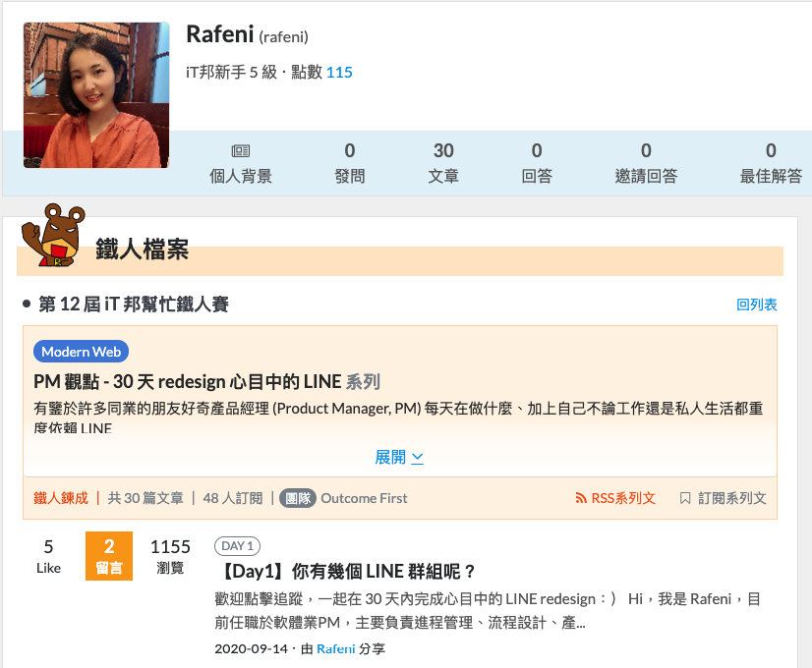This screenshot has height=668, width=812.
Task: Click the DAY 1 badge
Action: tap(237, 546)
